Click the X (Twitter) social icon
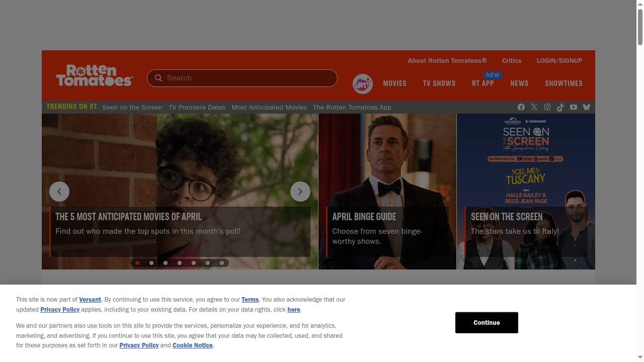Image resolution: width=644 pixels, height=362 pixels. point(534,107)
